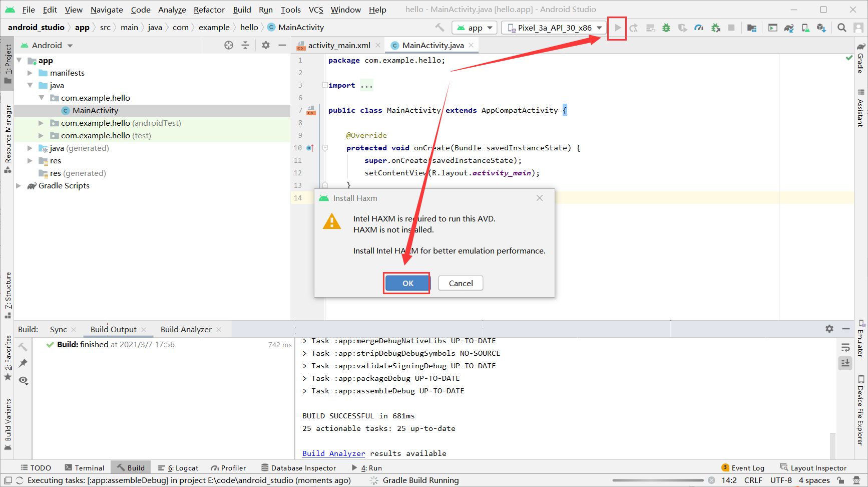Click the Search Everywhere magnifier icon

(842, 28)
